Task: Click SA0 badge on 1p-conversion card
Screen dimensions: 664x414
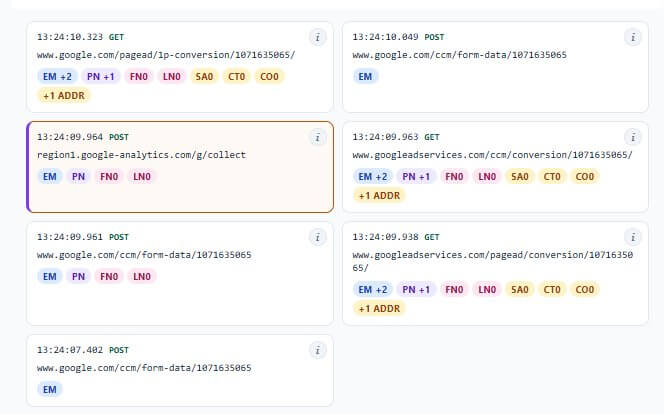Action: point(204,77)
